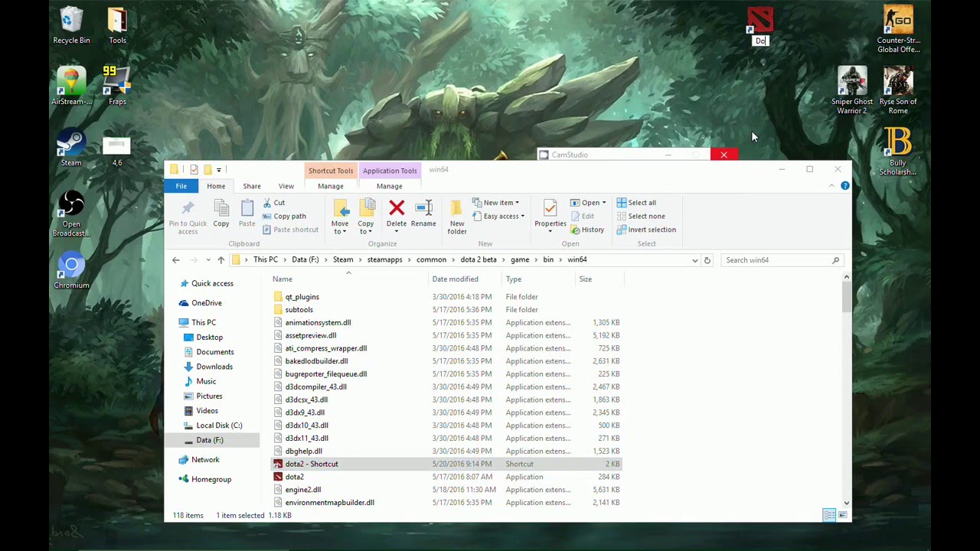Select Network in the navigation pane

205,460
